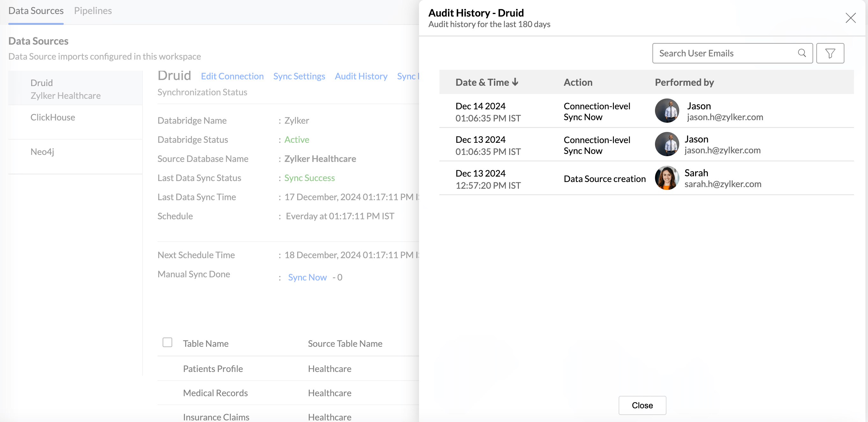Click Sarah's avatar picture

click(666, 178)
